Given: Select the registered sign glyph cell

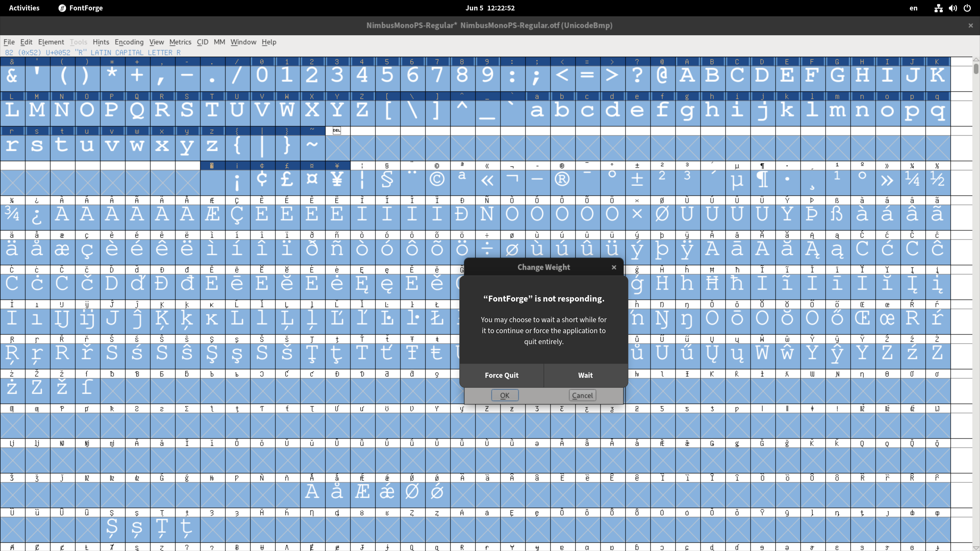Looking at the screenshot, I should (x=562, y=179).
